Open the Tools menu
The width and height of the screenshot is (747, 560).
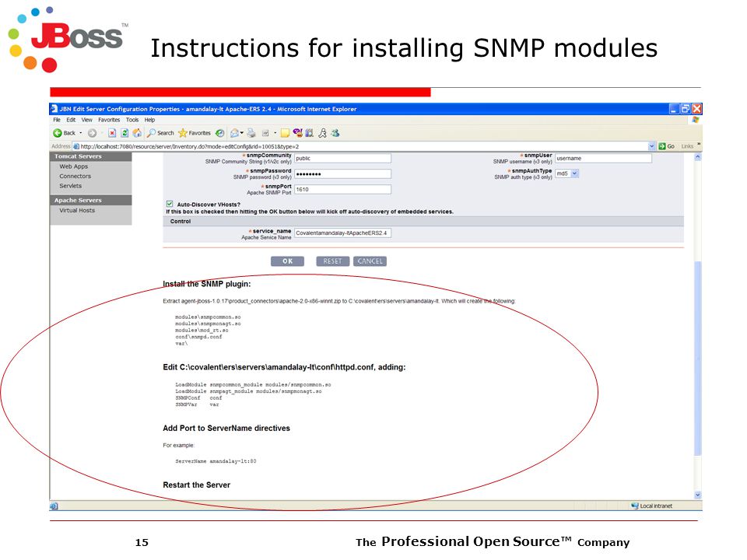pyautogui.click(x=132, y=120)
